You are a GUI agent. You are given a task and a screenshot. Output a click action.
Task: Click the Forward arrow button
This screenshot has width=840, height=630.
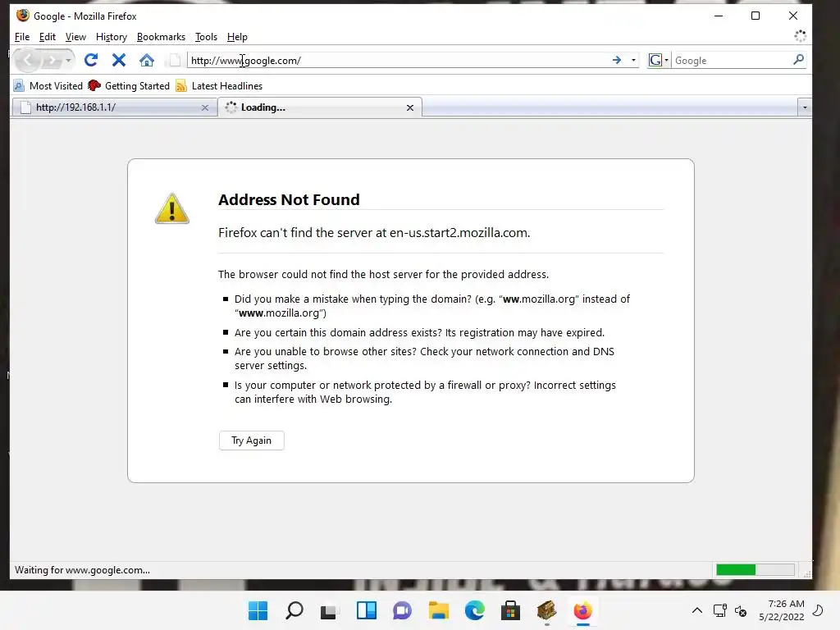[x=52, y=61]
